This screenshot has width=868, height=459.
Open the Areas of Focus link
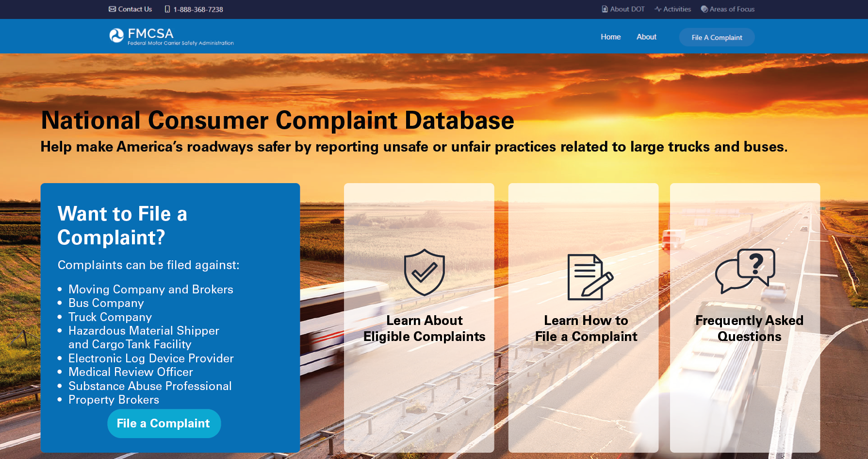point(732,9)
